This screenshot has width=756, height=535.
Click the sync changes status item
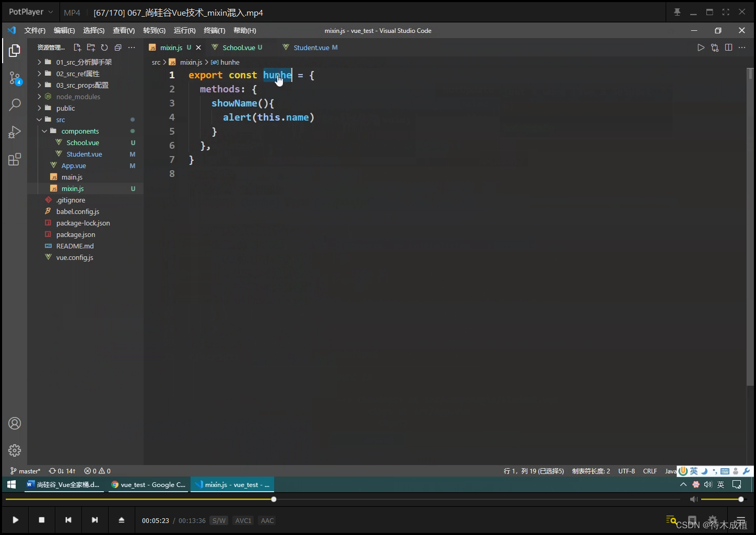[x=62, y=471]
